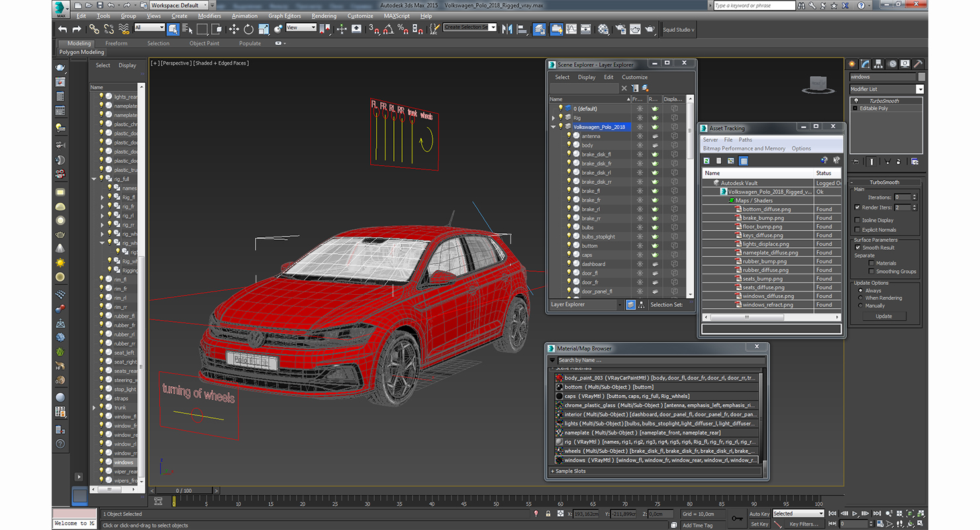This screenshot has height=530, width=980.
Task: Open Select by Name list icon
Action: pos(187,29)
